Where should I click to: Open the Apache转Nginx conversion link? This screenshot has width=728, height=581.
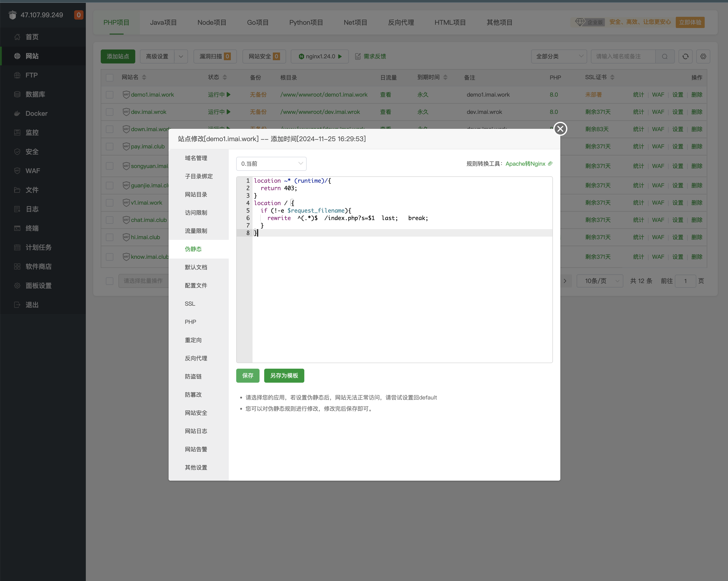tap(525, 164)
